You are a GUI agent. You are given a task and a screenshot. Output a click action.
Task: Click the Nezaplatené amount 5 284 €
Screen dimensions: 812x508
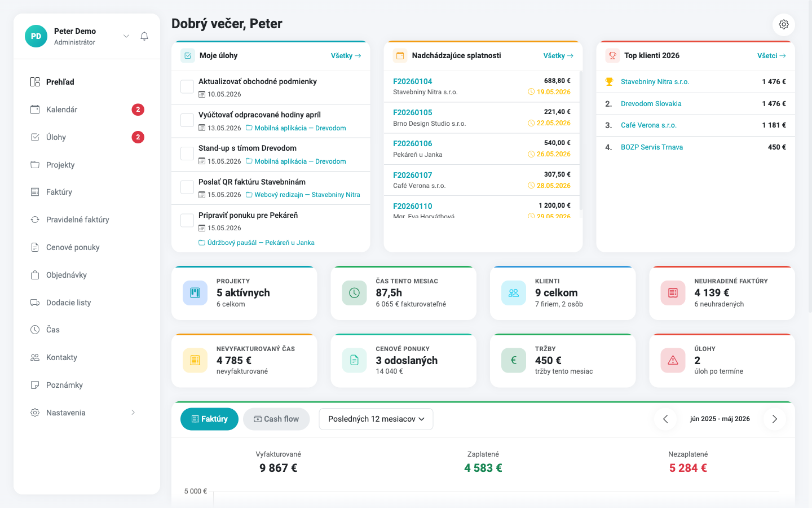click(688, 468)
